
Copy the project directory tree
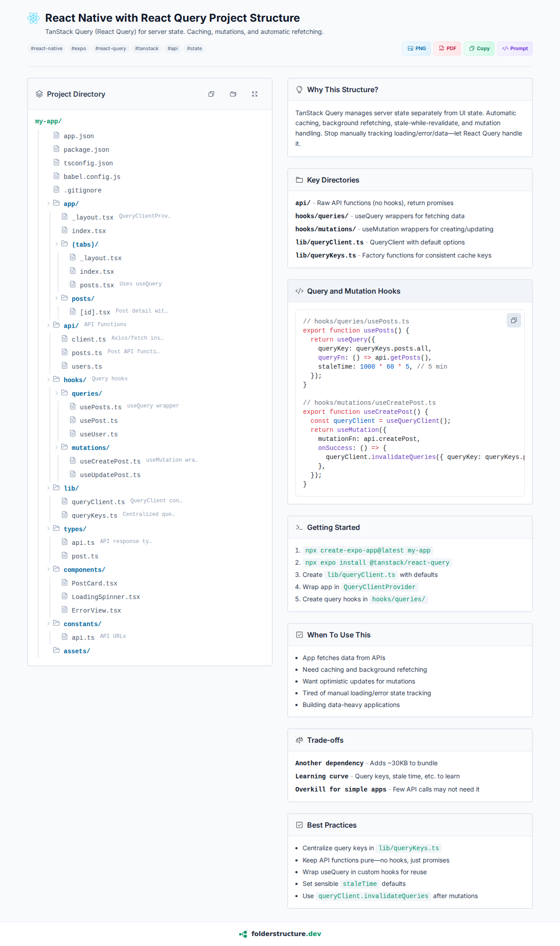[211, 94]
